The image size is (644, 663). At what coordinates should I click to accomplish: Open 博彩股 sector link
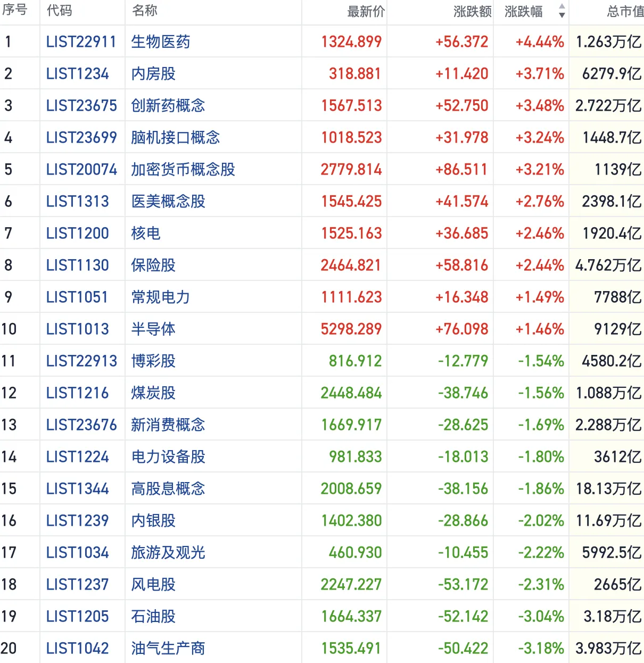pos(153,361)
